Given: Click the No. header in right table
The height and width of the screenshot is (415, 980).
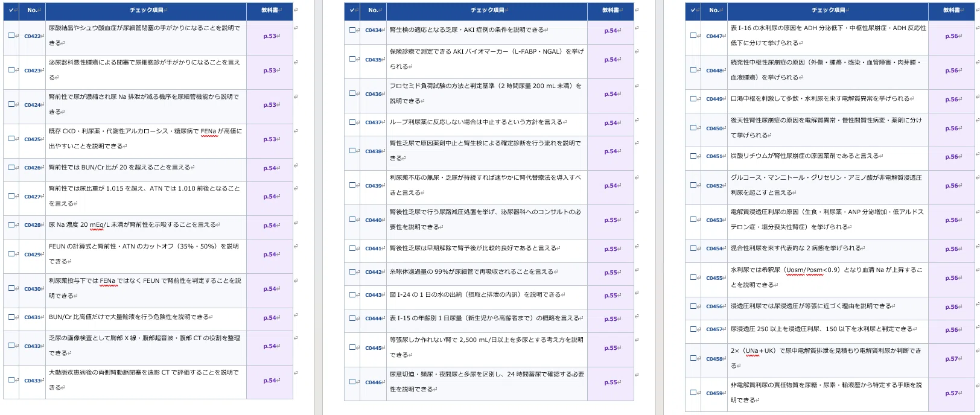Looking at the screenshot, I should click(x=714, y=10).
